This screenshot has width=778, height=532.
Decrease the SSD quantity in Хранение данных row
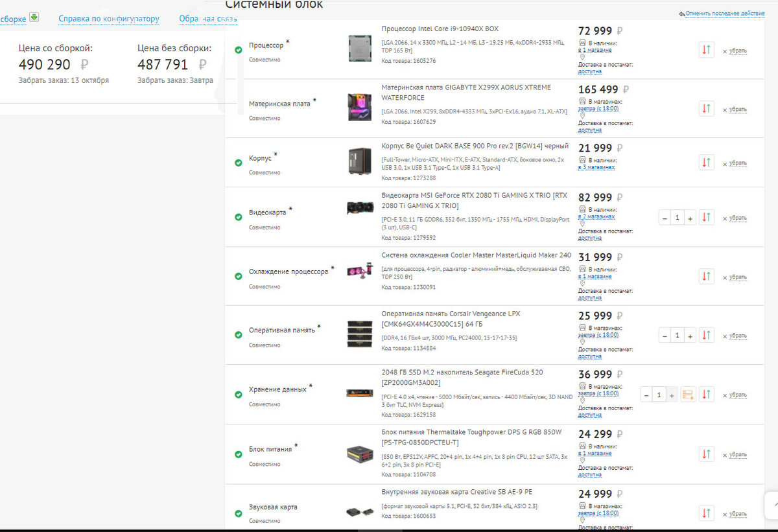pyautogui.click(x=646, y=395)
